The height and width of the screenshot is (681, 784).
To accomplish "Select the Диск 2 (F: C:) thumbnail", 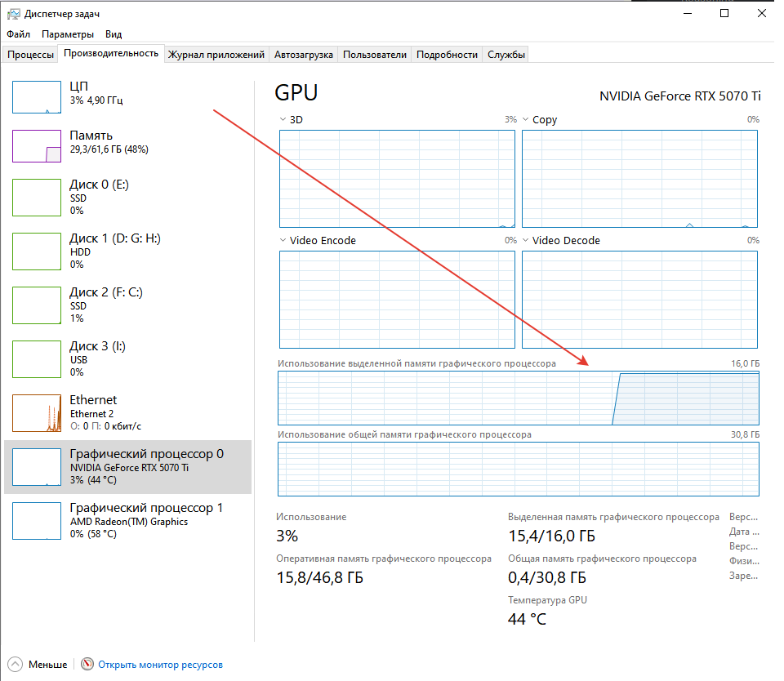I will coord(37,305).
